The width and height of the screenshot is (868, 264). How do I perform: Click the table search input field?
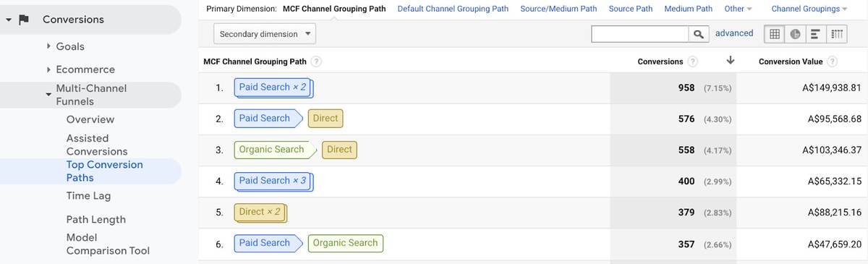[x=639, y=34]
